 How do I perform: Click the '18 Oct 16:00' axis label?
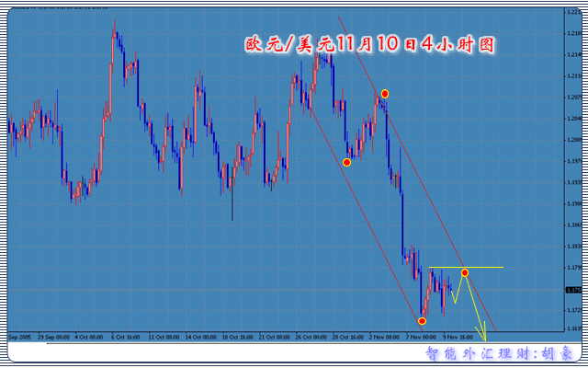point(238,337)
